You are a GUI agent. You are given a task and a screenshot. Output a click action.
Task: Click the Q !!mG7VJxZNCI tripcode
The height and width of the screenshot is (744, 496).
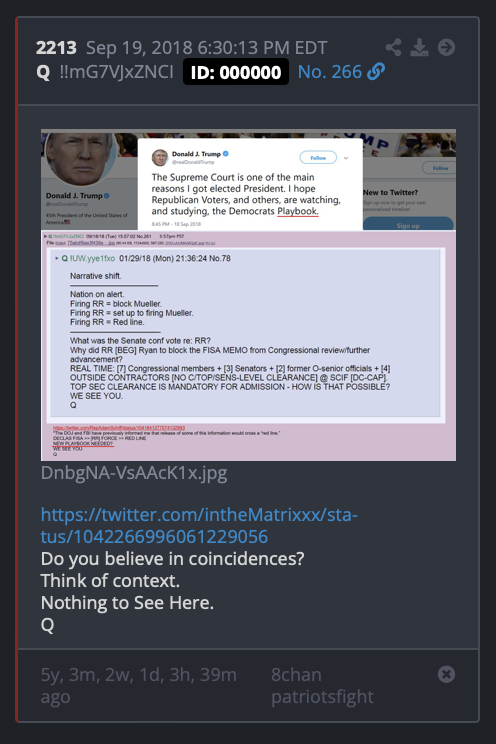click(x=105, y=72)
